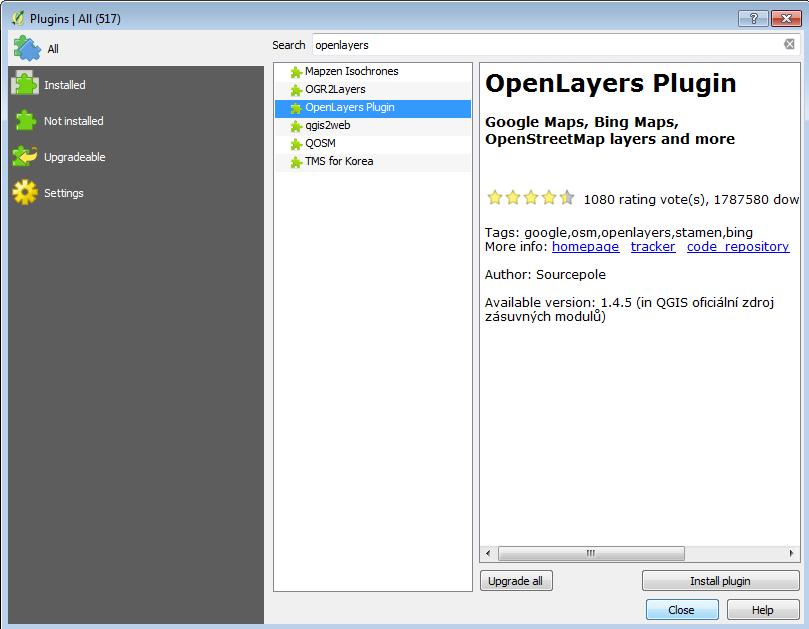Select qgis2web plugin
Viewport: 809px width, 629px height.
coord(373,125)
